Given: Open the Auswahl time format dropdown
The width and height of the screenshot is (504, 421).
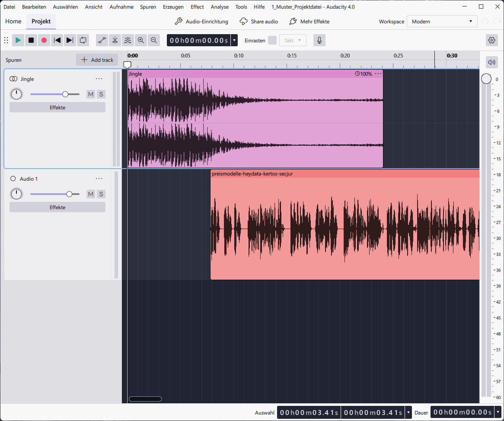Looking at the screenshot, I should pos(408,412).
